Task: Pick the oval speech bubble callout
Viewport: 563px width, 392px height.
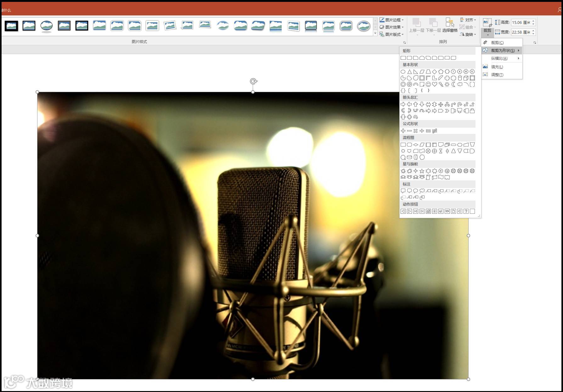Action: tap(416, 191)
